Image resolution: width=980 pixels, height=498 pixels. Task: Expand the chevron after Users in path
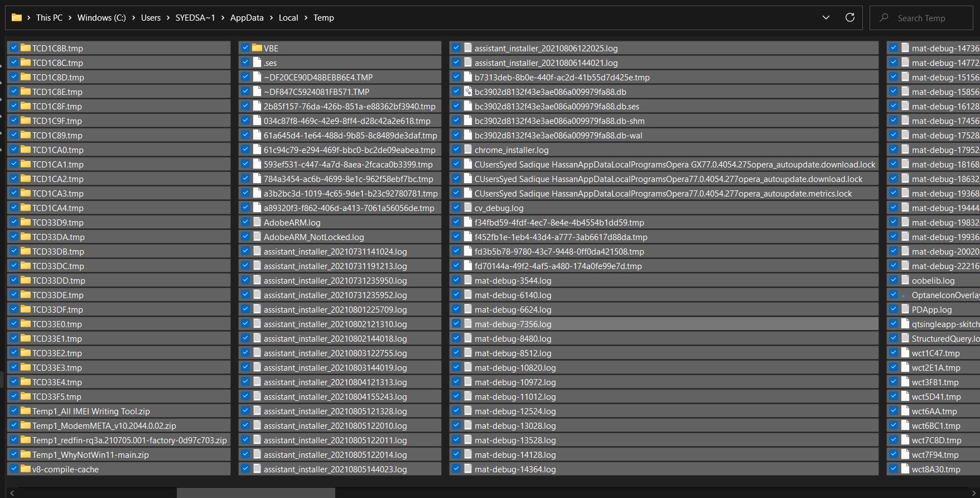168,18
